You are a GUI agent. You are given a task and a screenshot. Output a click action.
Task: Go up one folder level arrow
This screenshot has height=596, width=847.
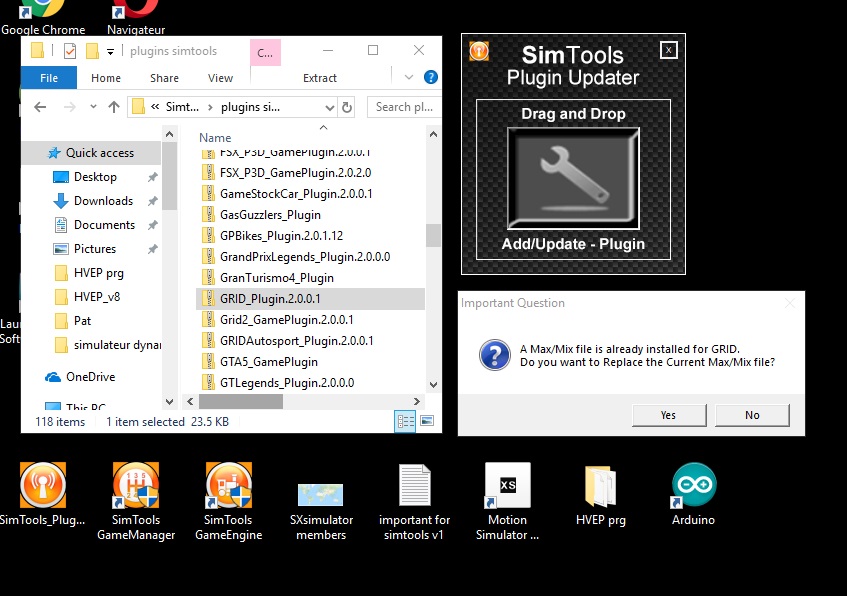point(113,107)
